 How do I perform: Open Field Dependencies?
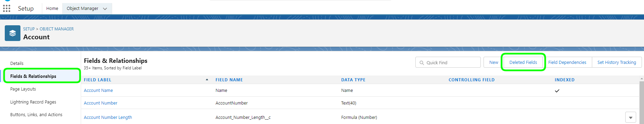click(567, 62)
